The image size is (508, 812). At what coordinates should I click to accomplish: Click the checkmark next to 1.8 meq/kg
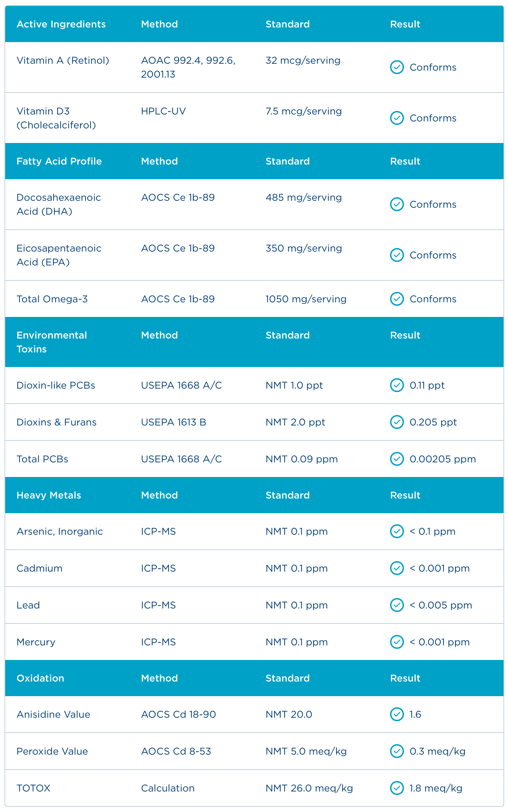(x=397, y=788)
